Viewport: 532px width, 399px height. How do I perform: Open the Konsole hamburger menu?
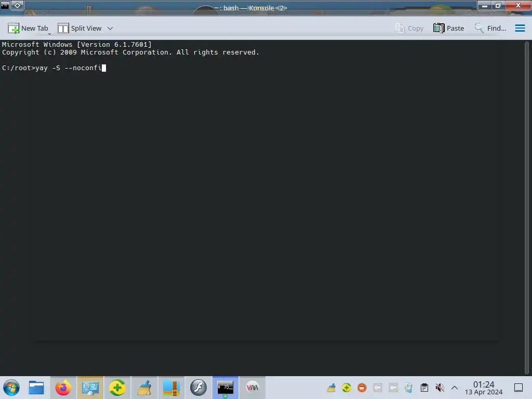520,29
